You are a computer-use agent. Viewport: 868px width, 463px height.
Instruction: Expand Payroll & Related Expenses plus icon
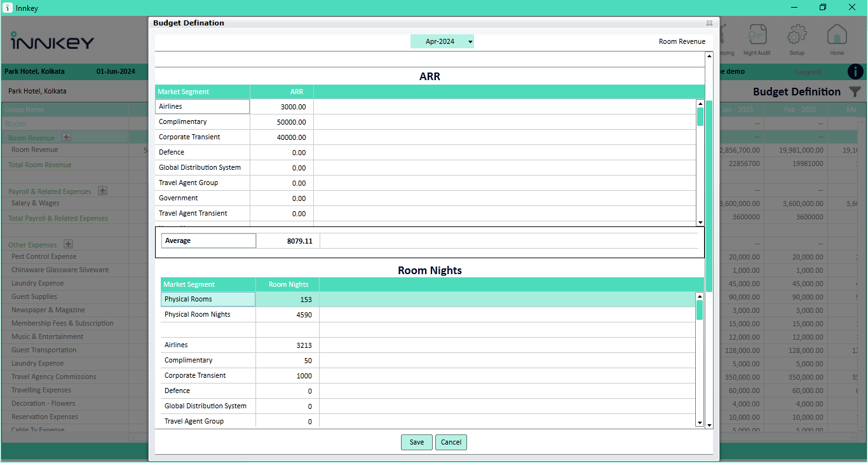(x=102, y=191)
